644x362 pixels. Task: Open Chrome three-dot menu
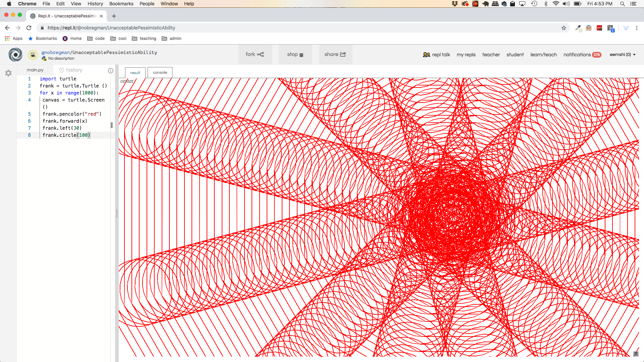coord(637,28)
